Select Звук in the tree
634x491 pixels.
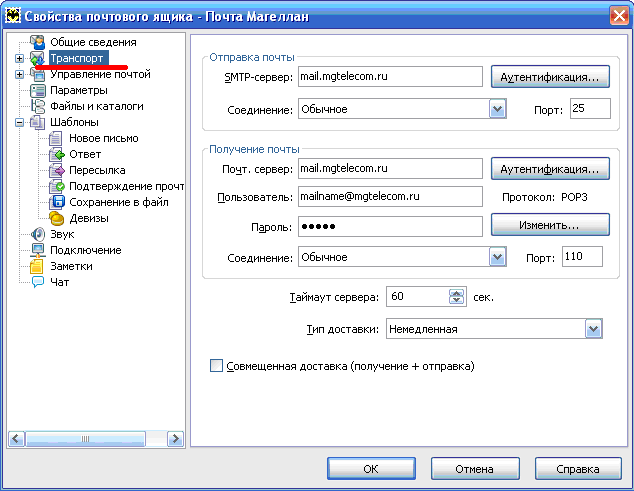(62, 234)
